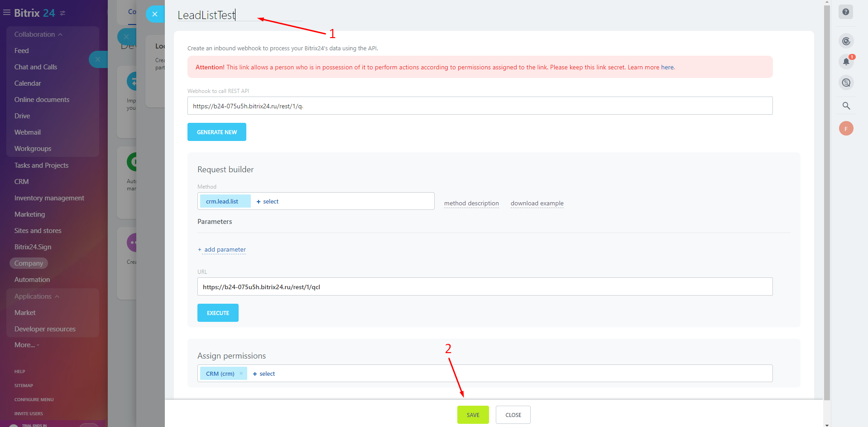Open the 'here' security info link
The height and width of the screenshot is (427, 868).
667,67
